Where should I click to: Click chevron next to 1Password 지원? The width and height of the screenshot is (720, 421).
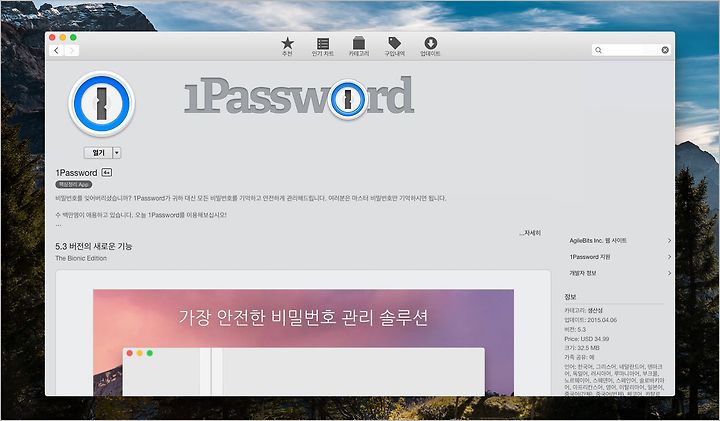click(669, 257)
